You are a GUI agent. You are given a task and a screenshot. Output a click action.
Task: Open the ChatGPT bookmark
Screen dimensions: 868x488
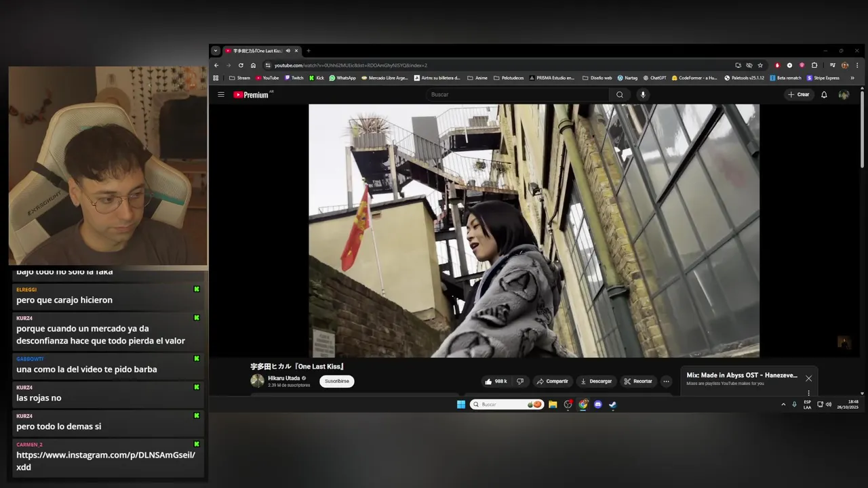click(654, 78)
